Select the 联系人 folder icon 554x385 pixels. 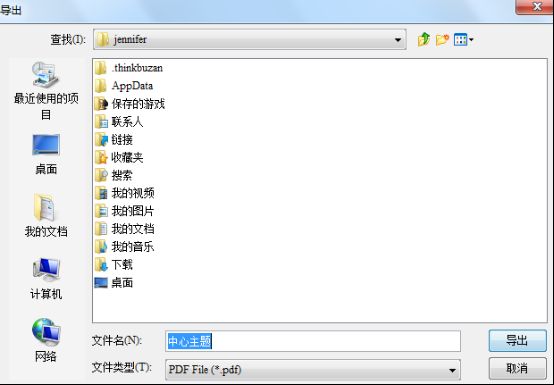tap(101, 122)
